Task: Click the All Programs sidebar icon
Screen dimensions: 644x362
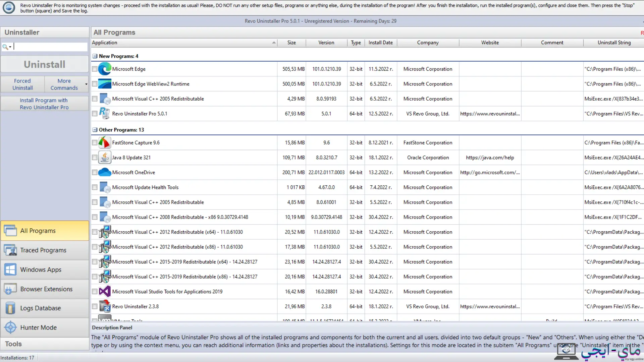Action: pyautogui.click(x=10, y=231)
